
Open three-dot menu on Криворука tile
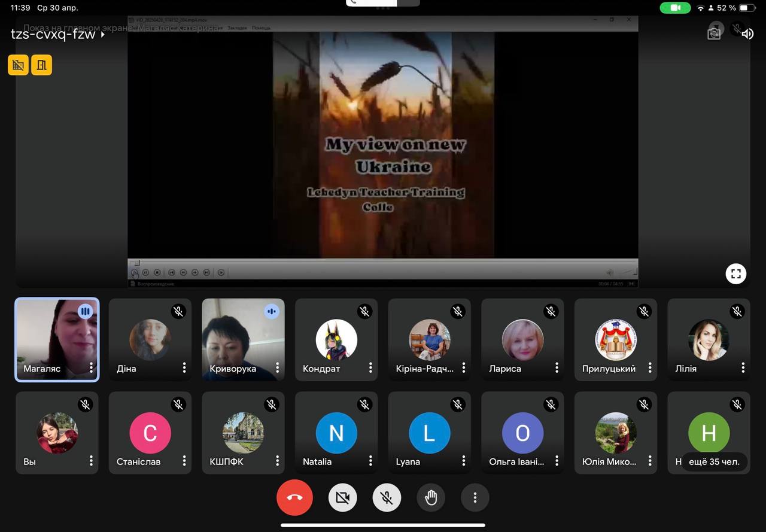[277, 367]
